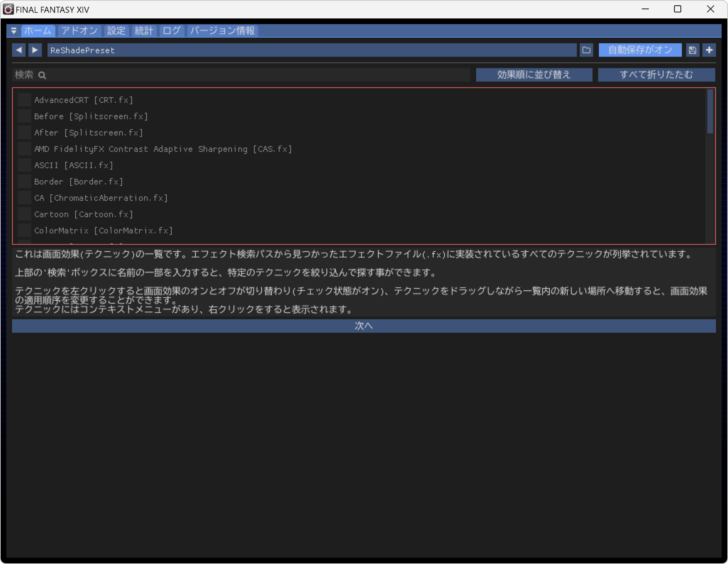Open the folder icon to browse preset files
Screen dimensions: 728x564
point(585,50)
